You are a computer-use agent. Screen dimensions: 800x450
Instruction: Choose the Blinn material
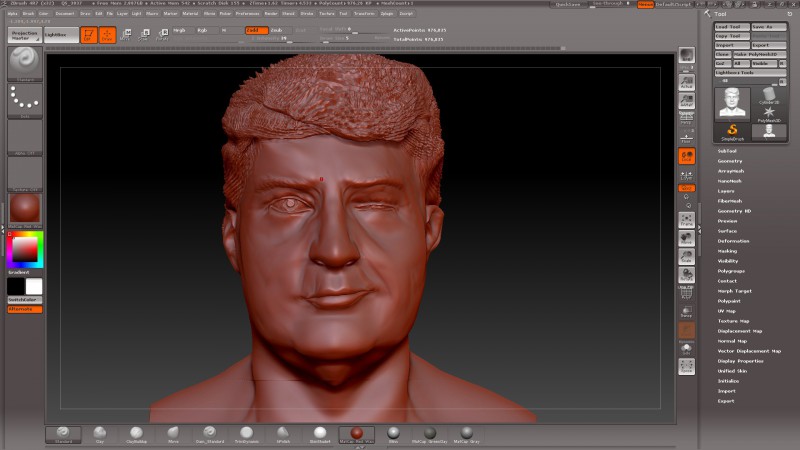point(393,434)
